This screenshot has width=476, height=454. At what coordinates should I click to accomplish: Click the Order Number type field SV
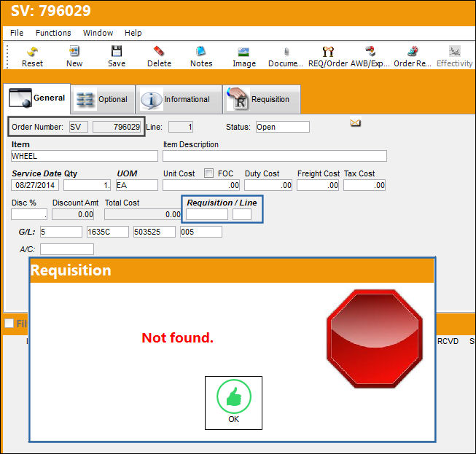[79, 127]
